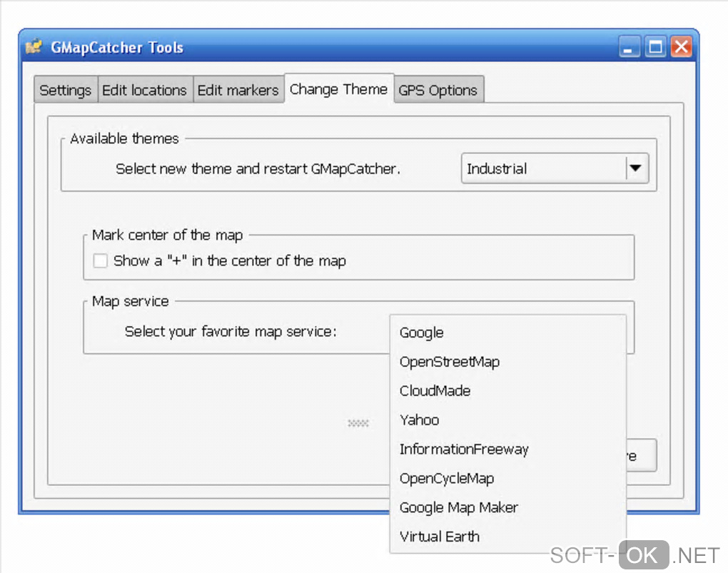728x573 pixels.
Task: Click the Industrial theme combo box
Action: click(544, 169)
